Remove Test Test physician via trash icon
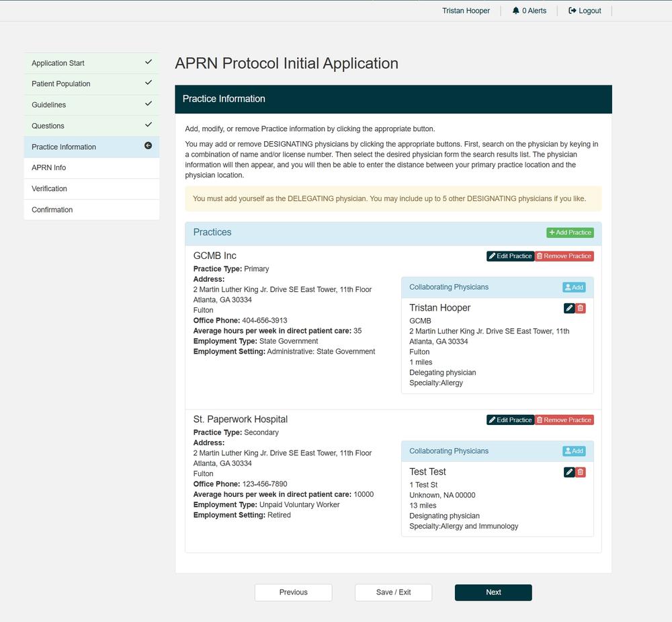The height and width of the screenshot is (622, 672). tap(581, 472)
